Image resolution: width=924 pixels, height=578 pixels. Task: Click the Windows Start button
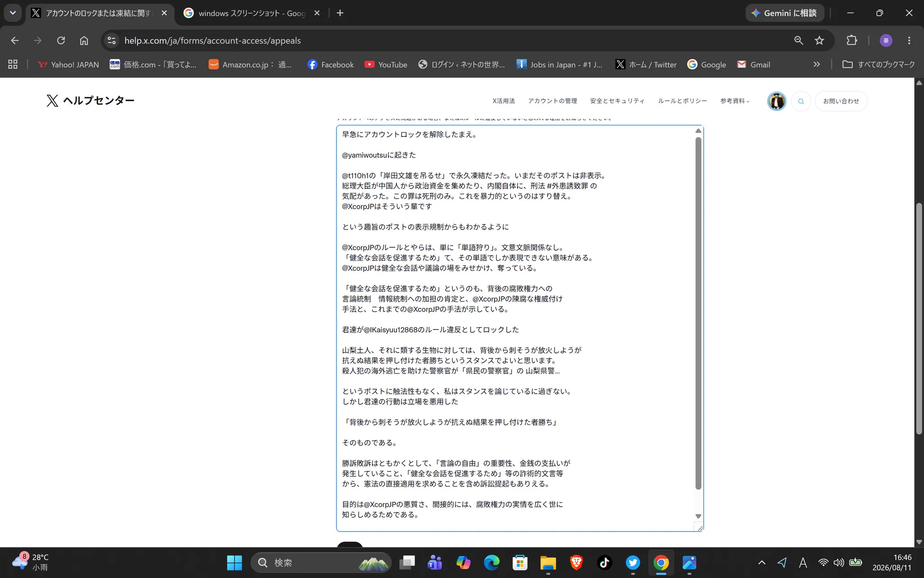234,563
